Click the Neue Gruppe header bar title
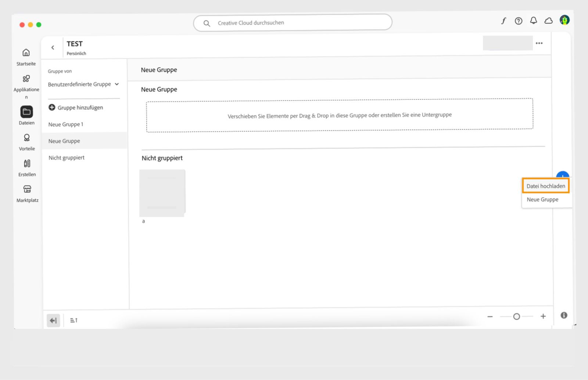Viewport: 588px width, 380px height. pos(159,70)
